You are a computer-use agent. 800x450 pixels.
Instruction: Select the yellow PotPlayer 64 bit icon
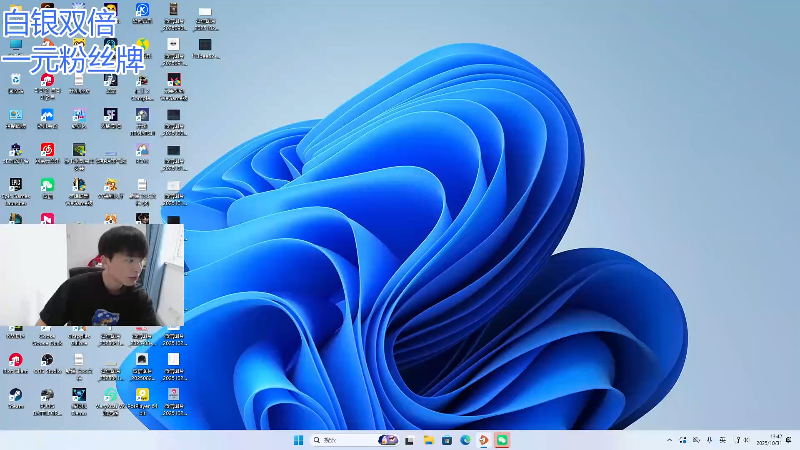click(142, 395)
